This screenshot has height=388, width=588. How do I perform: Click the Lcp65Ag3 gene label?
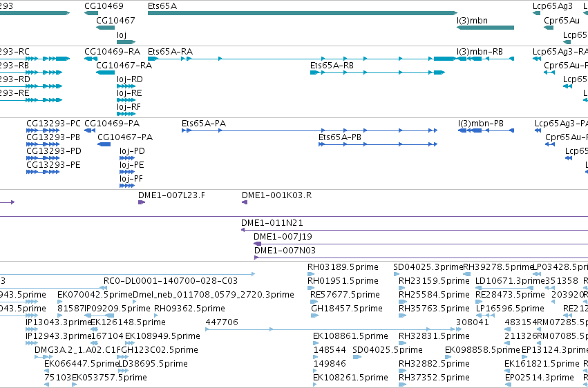(553, 6)
